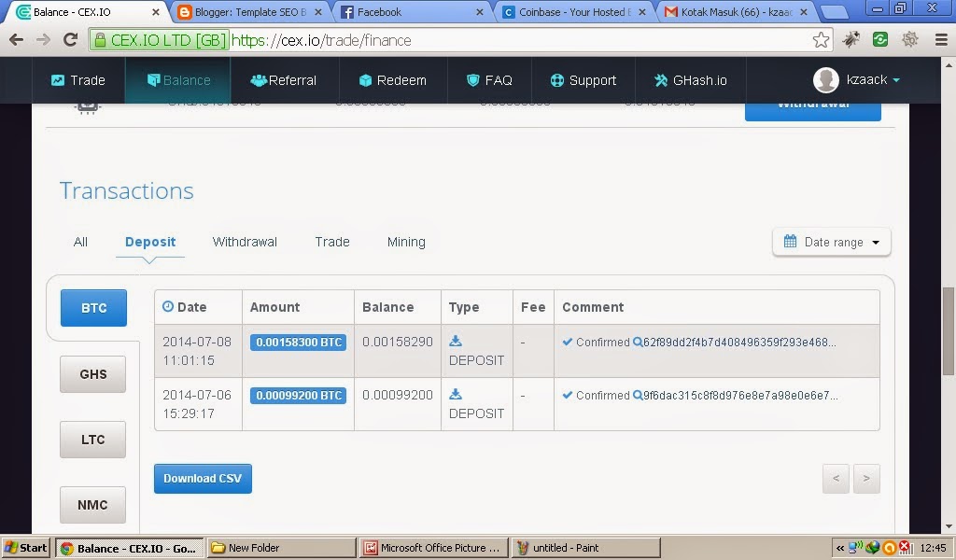Click the green sync extension icon
Screen dimensions: 956x560
[x=879, y=40]
